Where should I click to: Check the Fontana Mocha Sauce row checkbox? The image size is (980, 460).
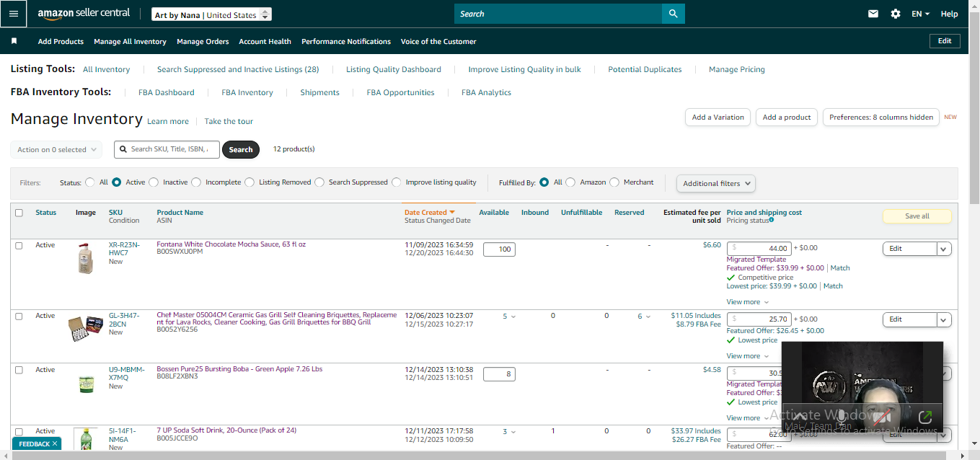(x=19, y=245)
